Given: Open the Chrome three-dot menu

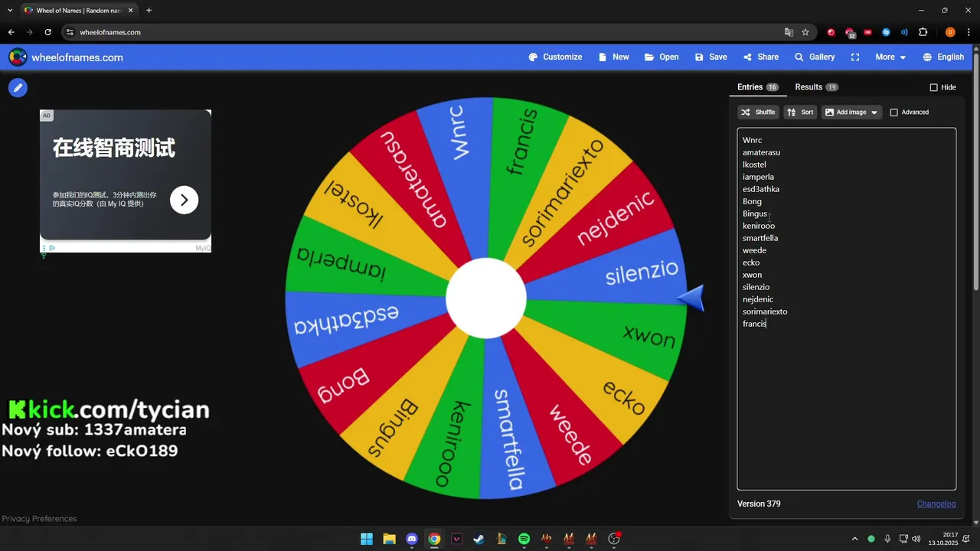Looking at the screenshot, I should coord(968,32).
